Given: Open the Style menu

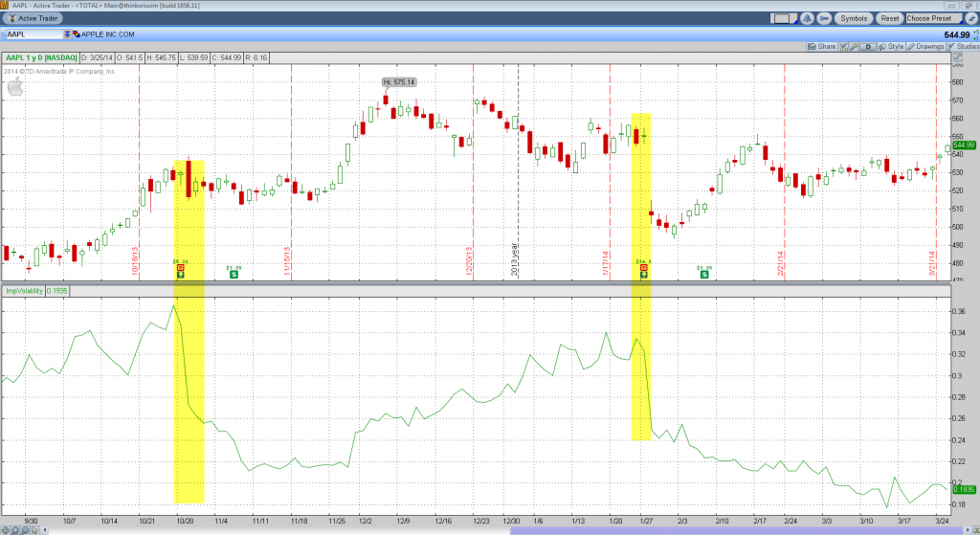Looking at the screenshot, I should pyautogui.click(x=891, y=46).
